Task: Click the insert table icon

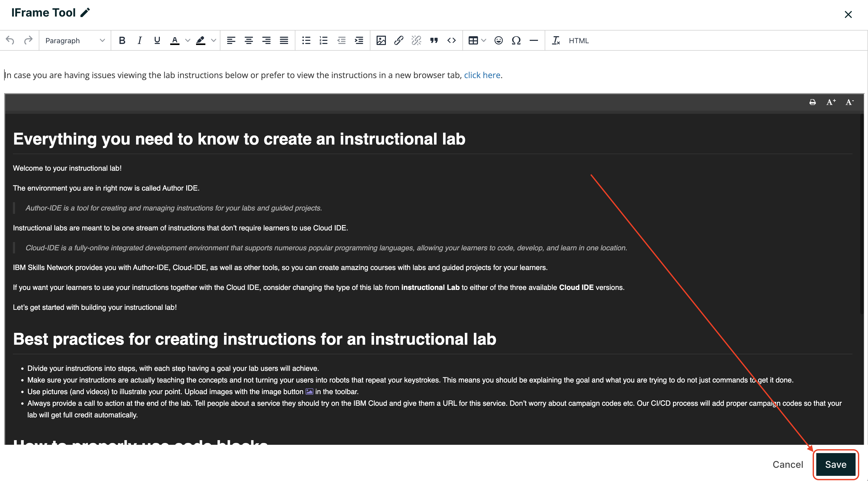Action: [473, 40]
